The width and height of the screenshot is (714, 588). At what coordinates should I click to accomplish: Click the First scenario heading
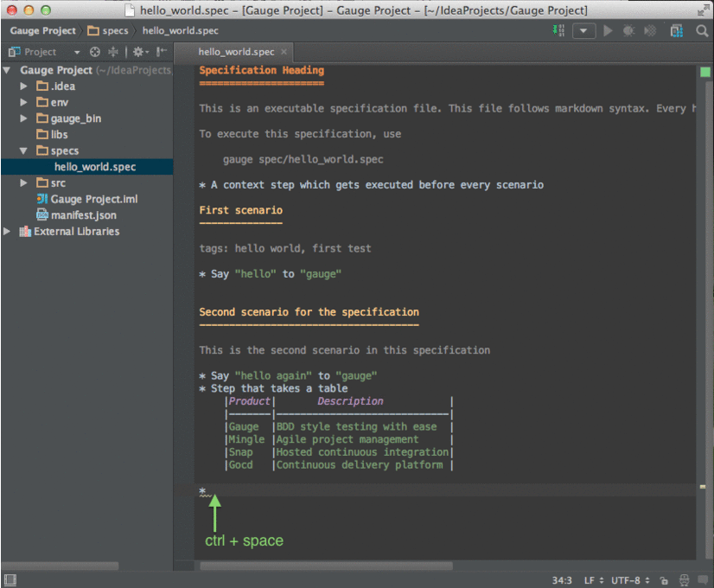(x=241, y=210)
